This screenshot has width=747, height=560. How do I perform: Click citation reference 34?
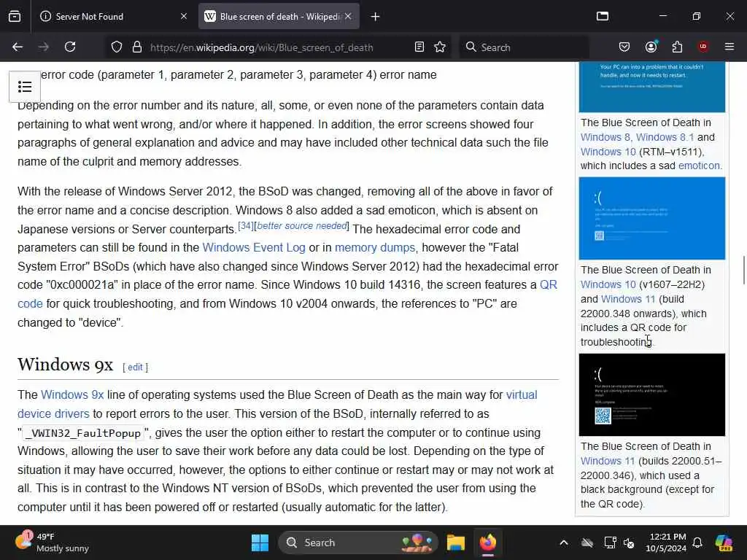(246, 226)
